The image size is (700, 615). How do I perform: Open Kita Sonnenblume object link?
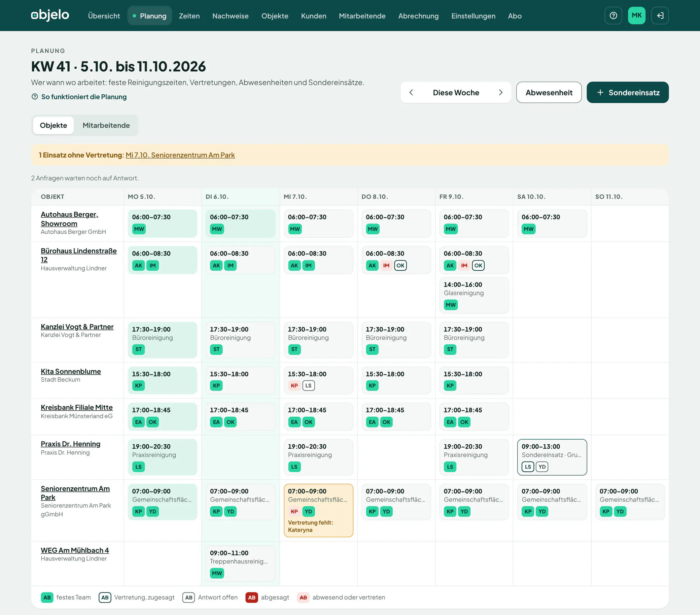pos(71,371)
